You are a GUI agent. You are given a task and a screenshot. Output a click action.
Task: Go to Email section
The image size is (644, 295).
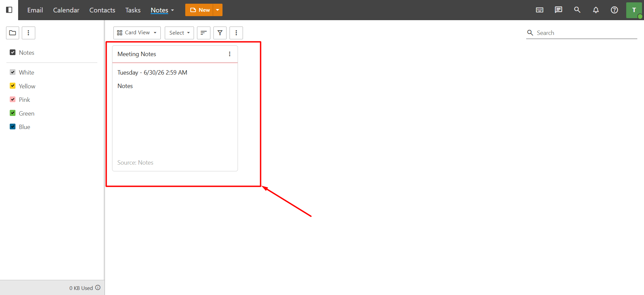coord(35,10)
